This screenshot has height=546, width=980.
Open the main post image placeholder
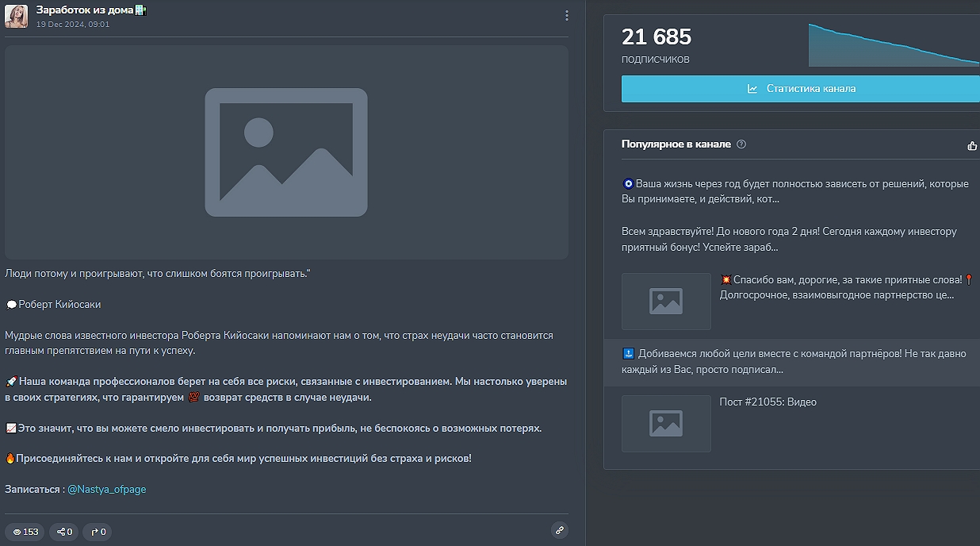[286, 152]
